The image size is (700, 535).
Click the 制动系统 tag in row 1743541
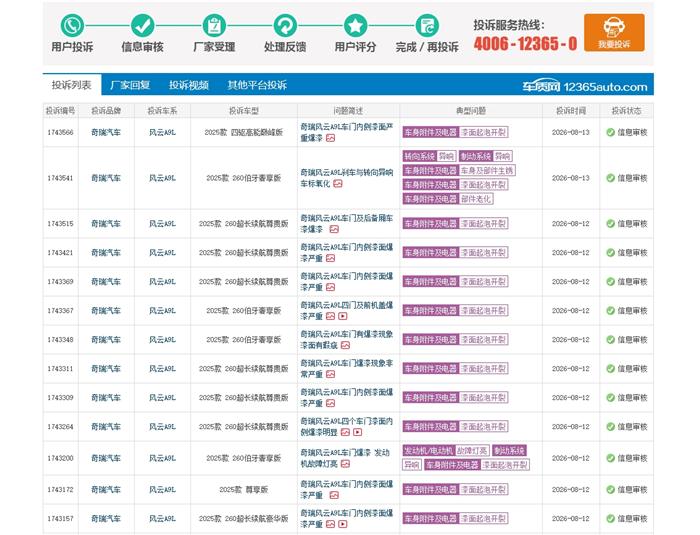click(x=476, y=156)
